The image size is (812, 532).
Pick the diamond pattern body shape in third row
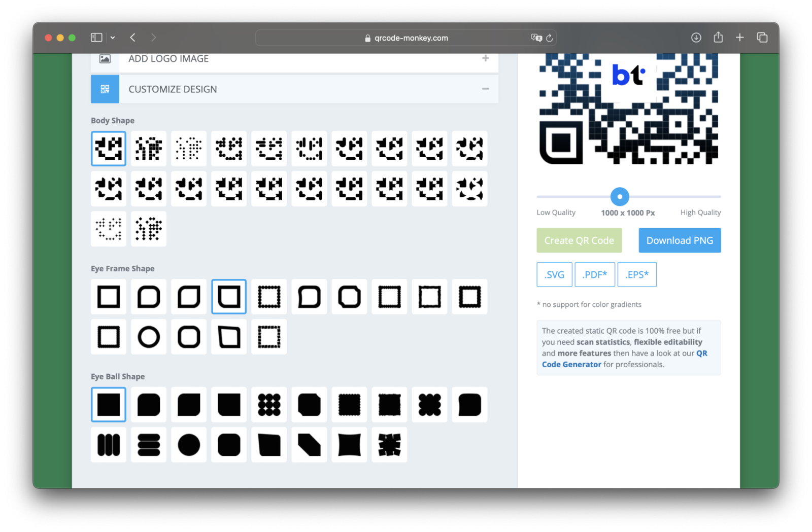click(x=149, y=229)
